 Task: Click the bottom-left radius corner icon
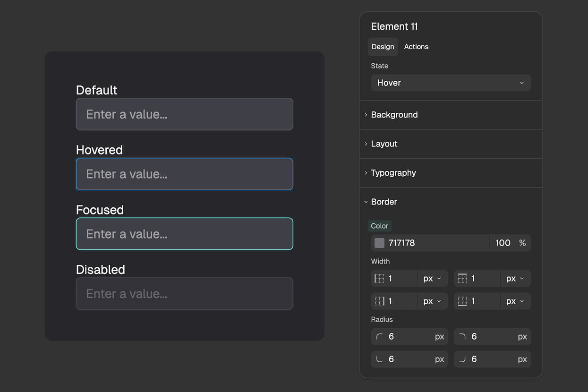(378, 359)
